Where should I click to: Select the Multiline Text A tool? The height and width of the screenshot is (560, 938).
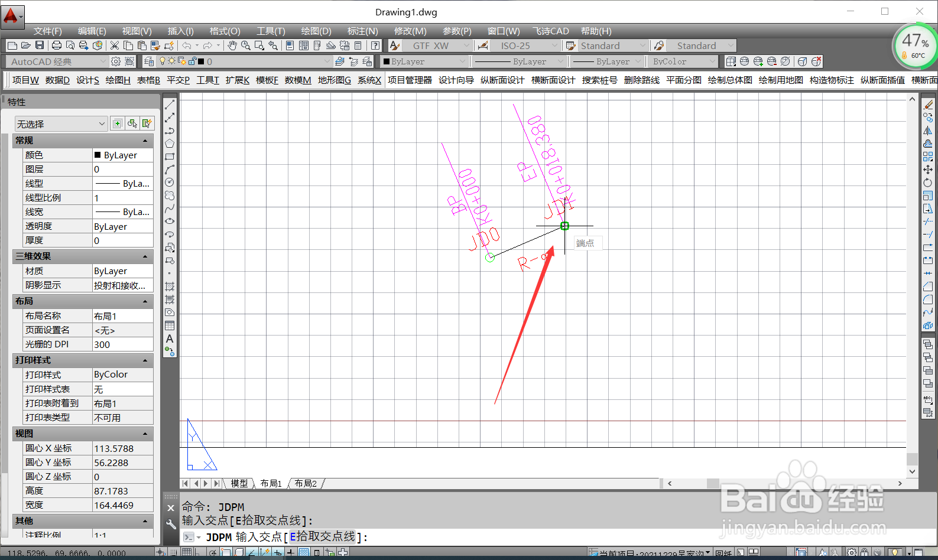[170, 338]
